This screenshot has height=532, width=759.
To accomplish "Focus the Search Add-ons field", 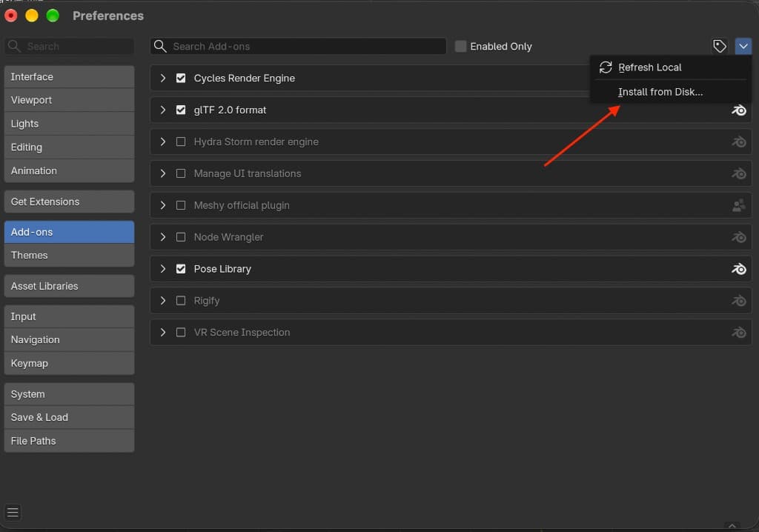I will [298, 46].
